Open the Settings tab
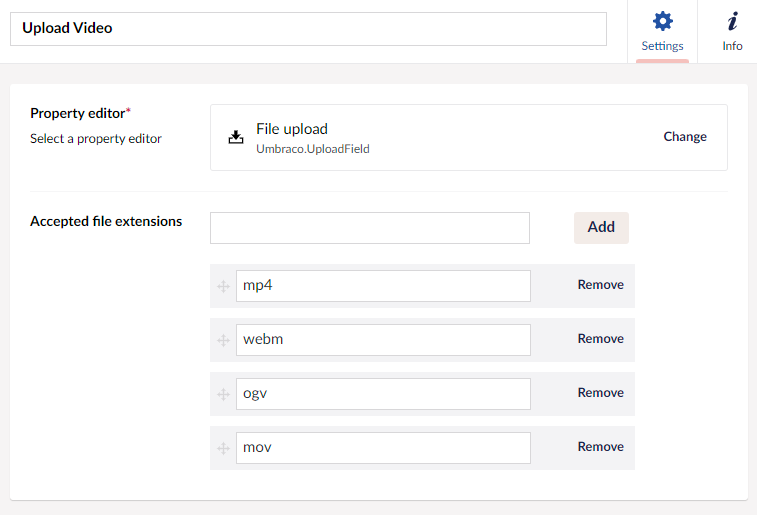Image resolution: width=757 pixels, height=515 pixels. pyautogui.click(x=662, y=33)
